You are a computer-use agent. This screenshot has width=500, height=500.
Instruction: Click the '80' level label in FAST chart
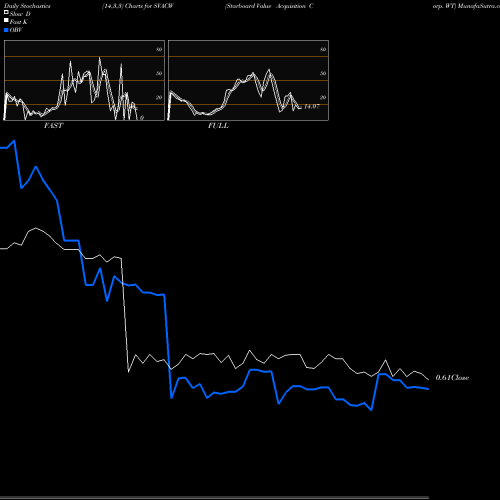159,49
